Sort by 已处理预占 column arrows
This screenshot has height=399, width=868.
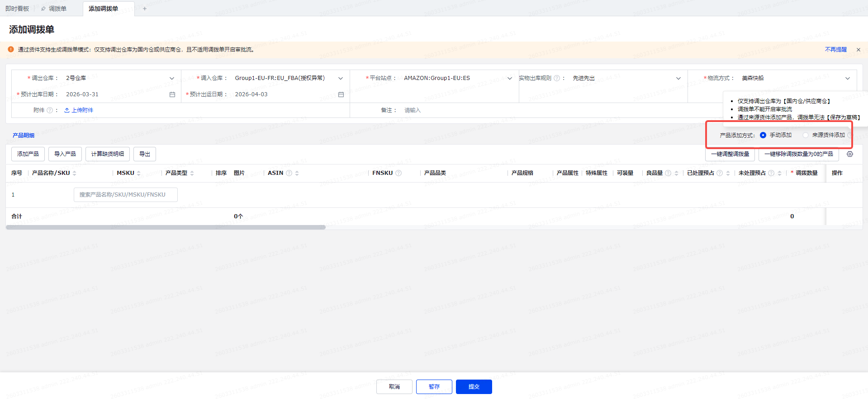click(x=728, y=173)
